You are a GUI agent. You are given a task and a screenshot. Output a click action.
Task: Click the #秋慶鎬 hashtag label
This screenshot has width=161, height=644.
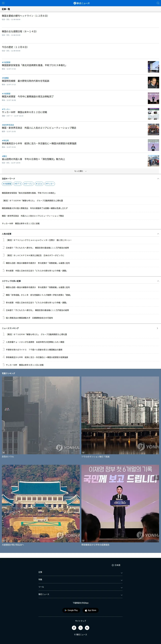coord(5,78)
